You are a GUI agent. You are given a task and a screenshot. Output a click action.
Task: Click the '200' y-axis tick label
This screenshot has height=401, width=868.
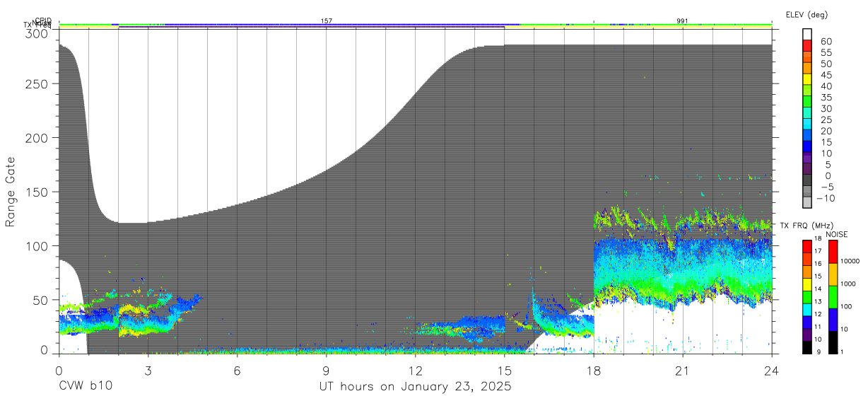(x=37, y=138)
